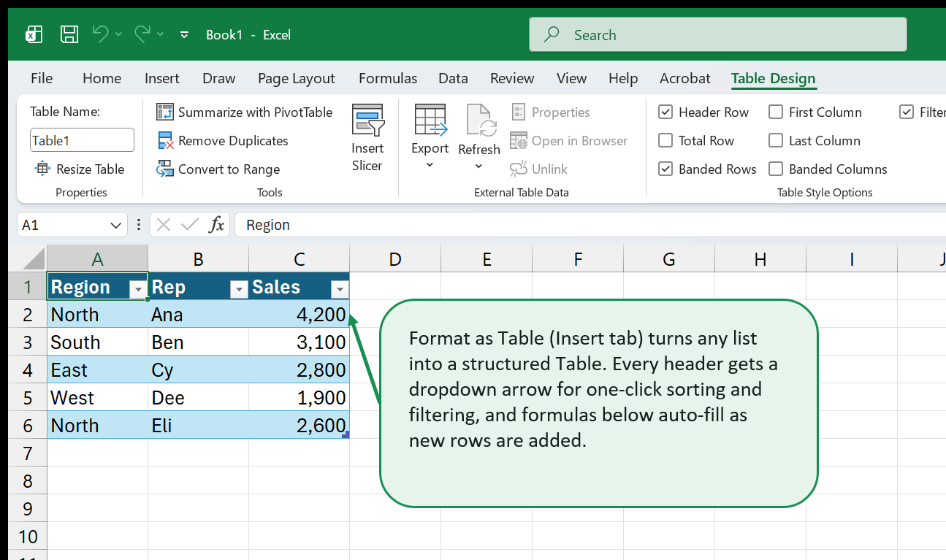The height and width of the screenshot is (560, 946).
Task: Open the Review tab
Action: click(512, 78)
